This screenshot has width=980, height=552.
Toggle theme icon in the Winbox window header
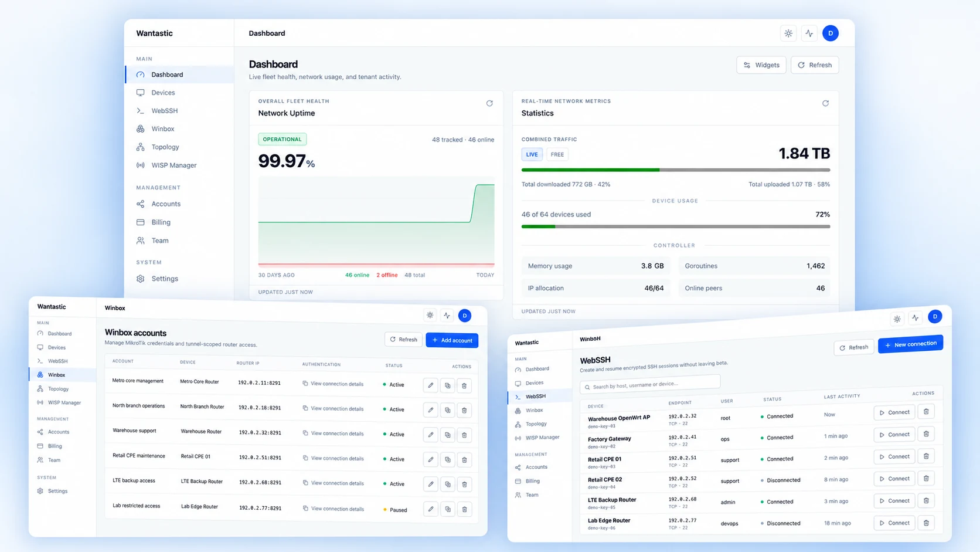coord(430,315)
